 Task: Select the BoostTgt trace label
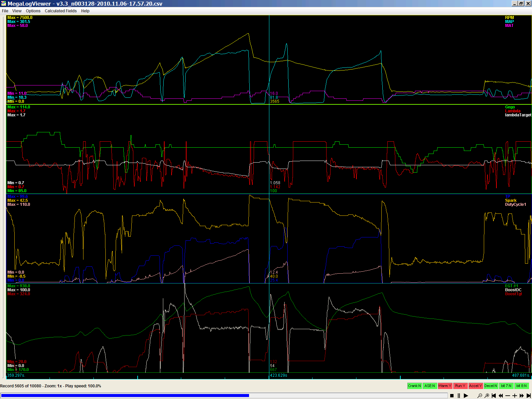click(514, 294)
